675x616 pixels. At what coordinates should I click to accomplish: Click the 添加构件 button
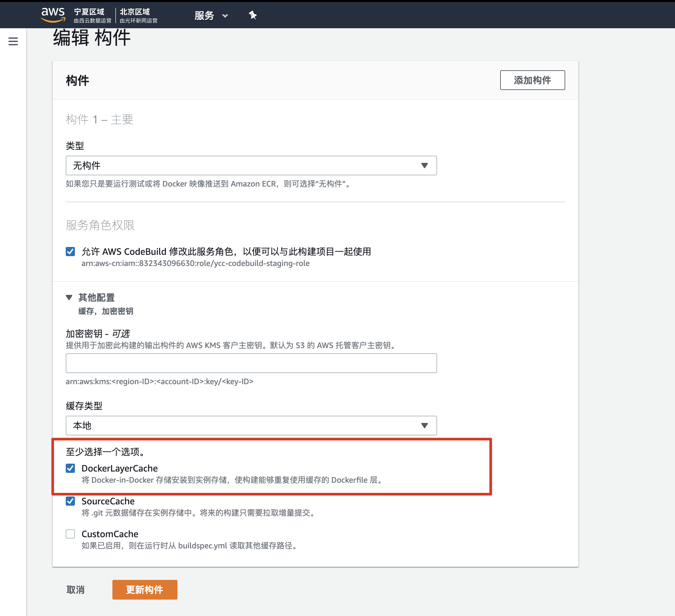point(532,80)
